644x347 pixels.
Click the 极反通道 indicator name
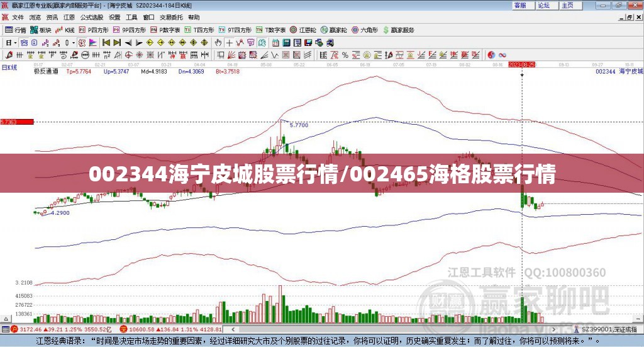pyautogui.click(x=46, y=71)
